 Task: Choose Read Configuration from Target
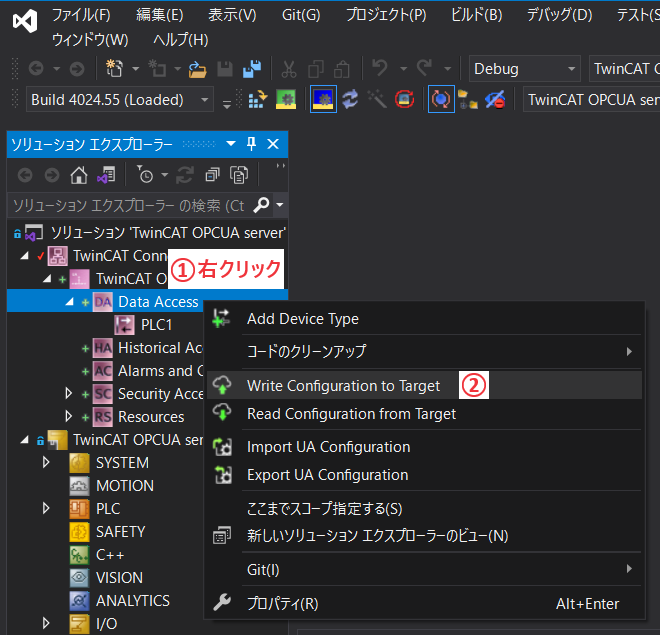tap(424, 414)
